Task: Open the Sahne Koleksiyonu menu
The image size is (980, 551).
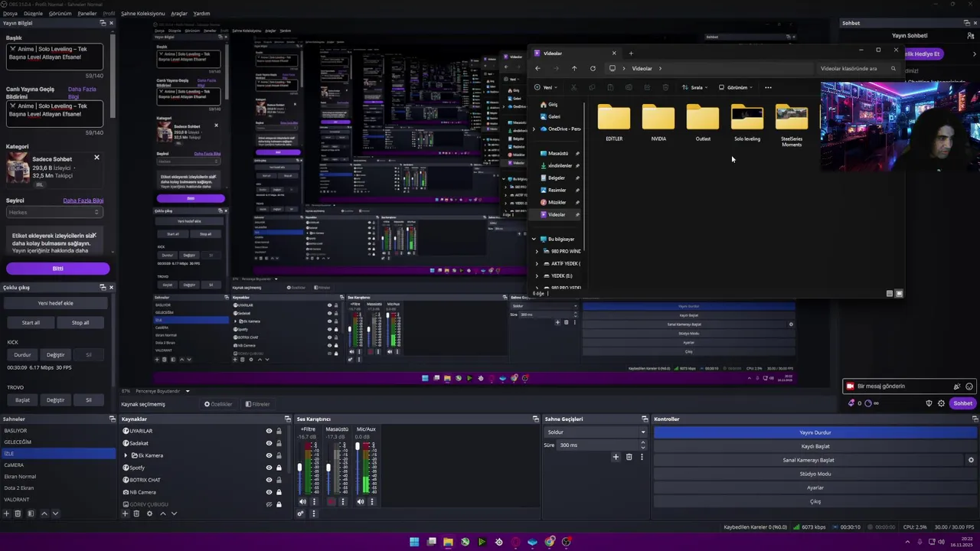Action: [142, 13]
